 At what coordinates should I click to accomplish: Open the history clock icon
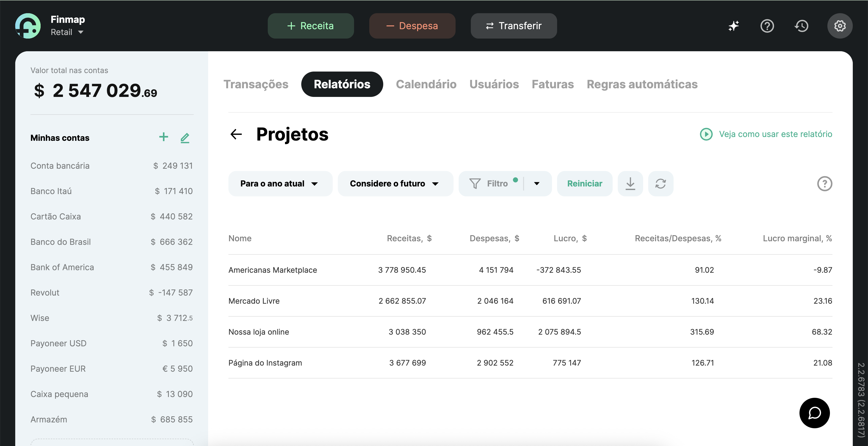(x=802, y=26)
